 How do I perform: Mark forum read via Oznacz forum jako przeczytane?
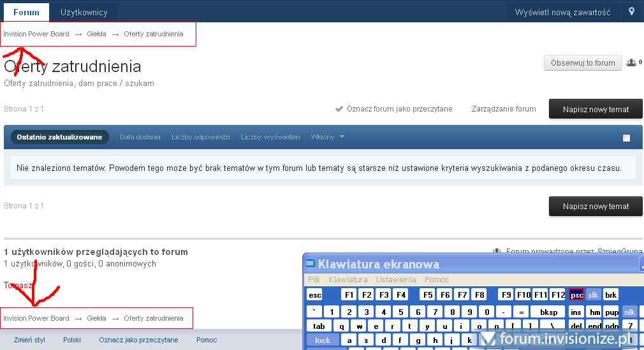point(399,109)
